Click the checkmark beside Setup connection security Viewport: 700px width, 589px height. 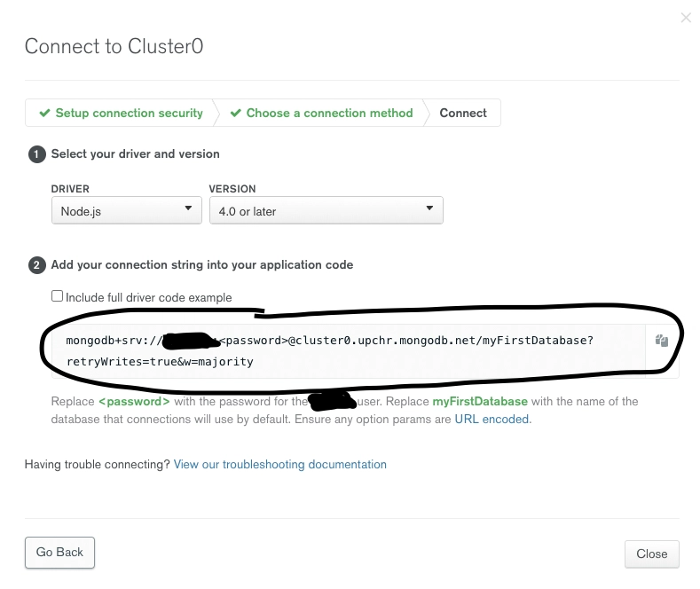(x=44, y=113)
